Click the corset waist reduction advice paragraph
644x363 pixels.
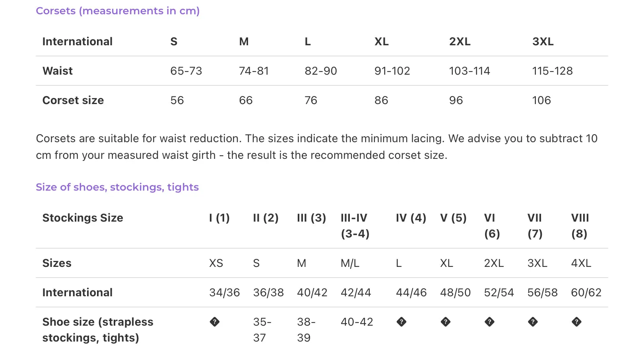click(317, 147)
